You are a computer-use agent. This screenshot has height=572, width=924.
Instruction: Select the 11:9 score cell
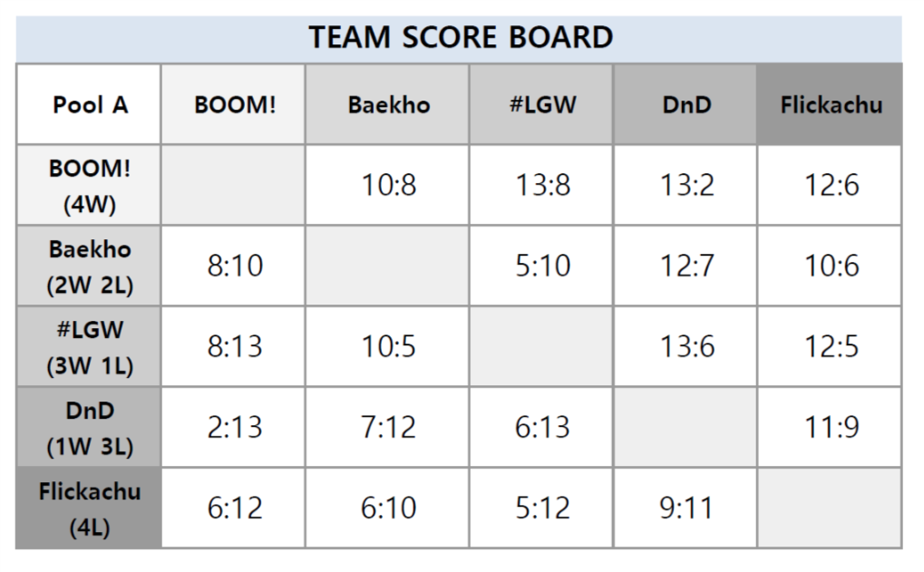coord(830,427)
